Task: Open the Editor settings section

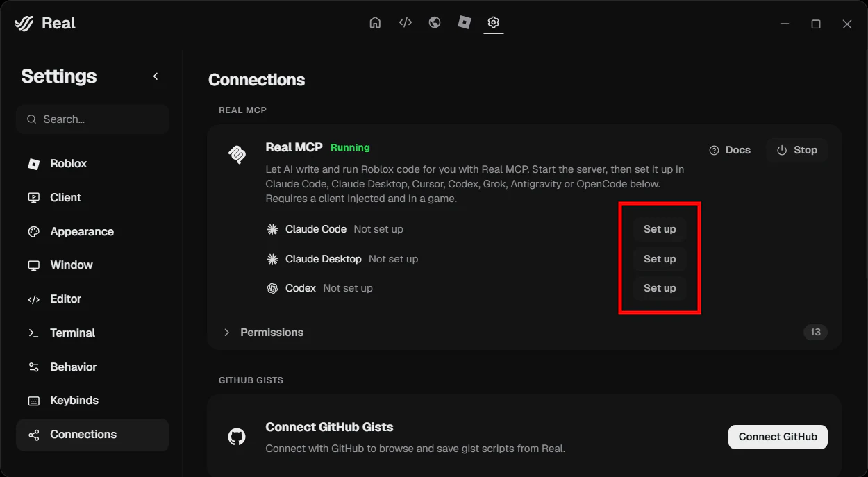Action: (92, 299)
